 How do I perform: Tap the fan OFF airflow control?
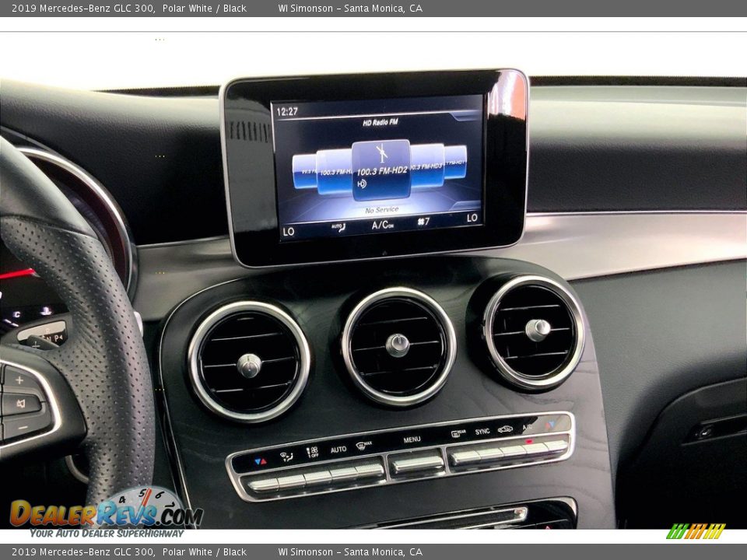[313, 452]
